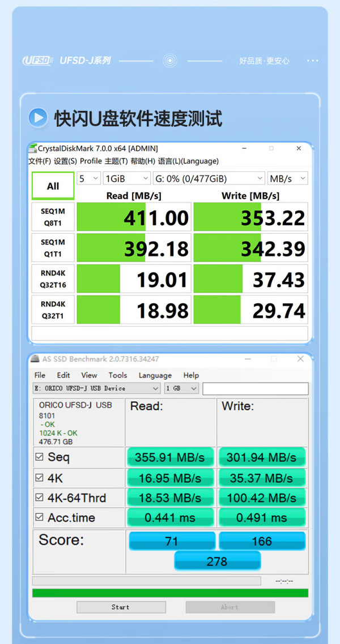Toggle the Acc.time test checkbox
This screenshot has height=644, width=340.
pyautogui.click(x=39, y=517)
